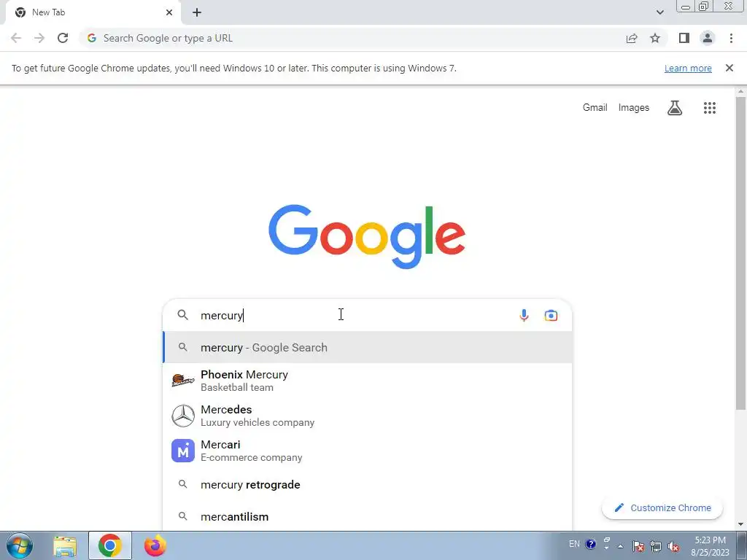
Task: Expand the tab search chevron
Action: click(x=659, y=12)
